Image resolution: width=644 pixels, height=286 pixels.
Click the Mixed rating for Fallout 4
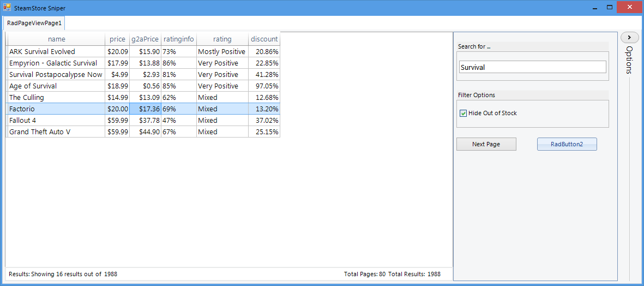(222, 121)
